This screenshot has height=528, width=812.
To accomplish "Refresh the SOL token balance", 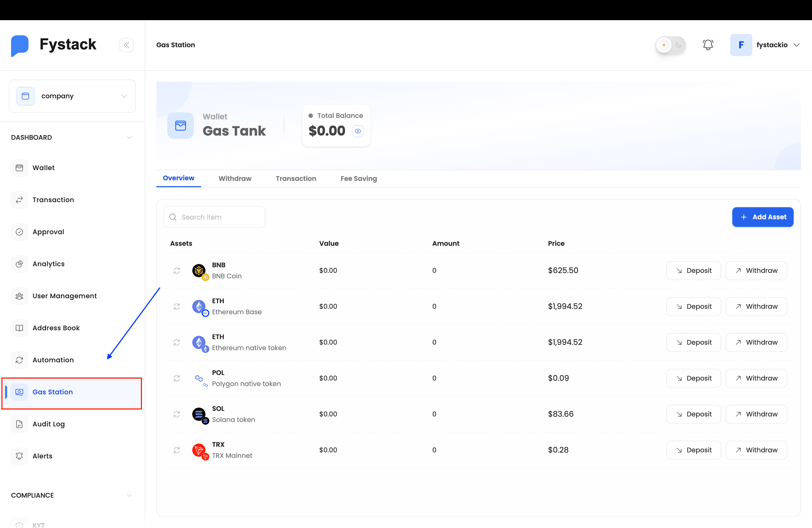I will [x=177, y=414].
